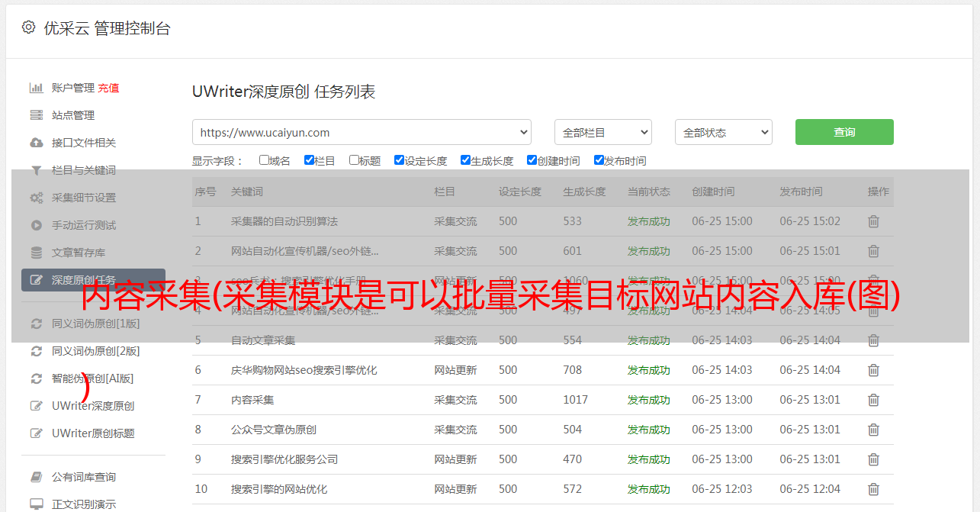Click publish time 06-25 12:04
This screenshot has width=980, height=512.
pos(810,489)
